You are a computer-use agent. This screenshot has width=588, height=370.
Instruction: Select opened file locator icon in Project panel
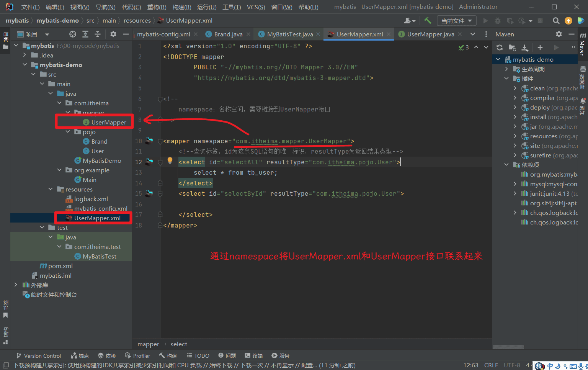pyautogui.click(x=73, y=34)
